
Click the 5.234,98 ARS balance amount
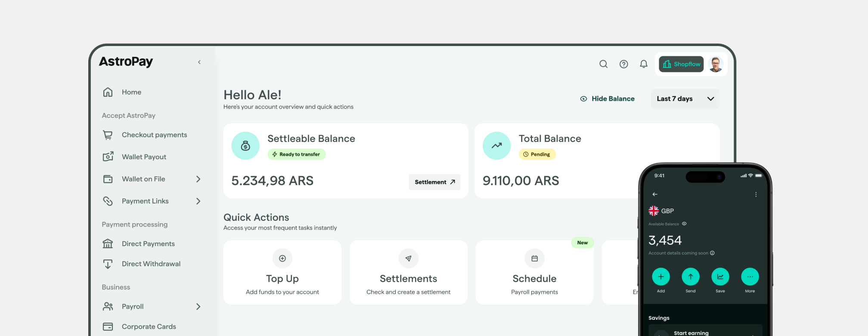point(273,181)
